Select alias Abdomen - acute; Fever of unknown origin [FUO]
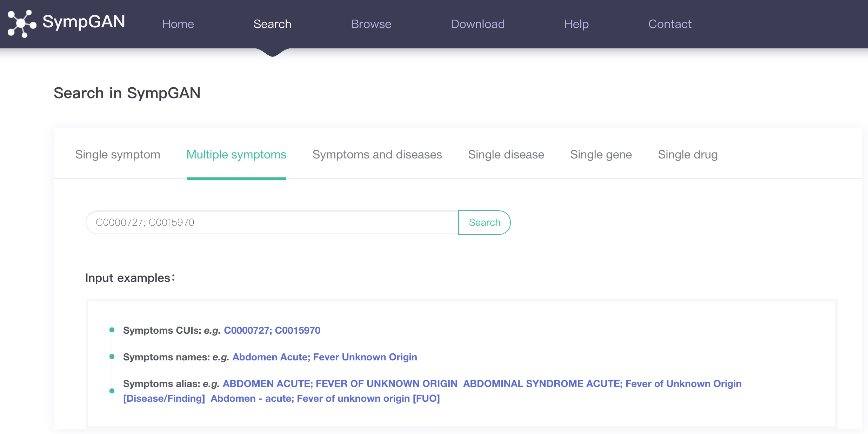This screenshot has height=434, width=868. click(x=325, y=398)
